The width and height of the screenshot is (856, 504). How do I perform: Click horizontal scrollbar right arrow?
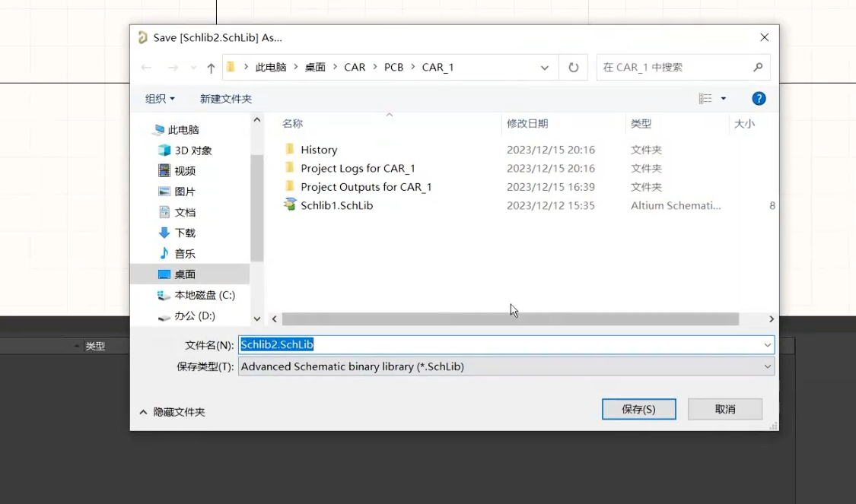pos(772,319)
